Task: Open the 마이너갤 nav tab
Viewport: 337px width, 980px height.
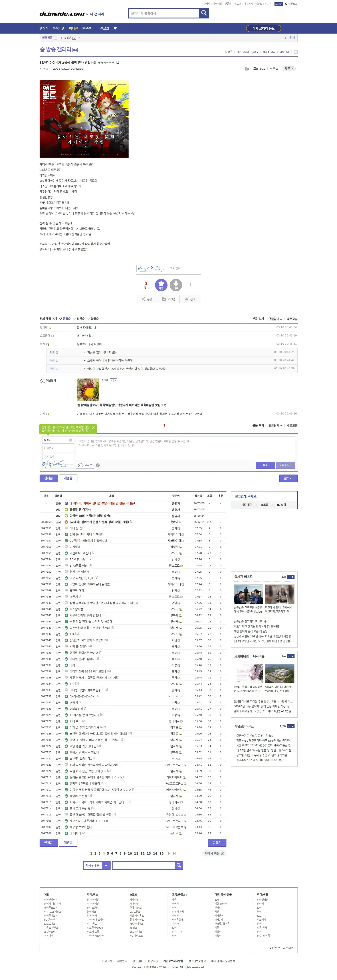Action: coord(59,28)
